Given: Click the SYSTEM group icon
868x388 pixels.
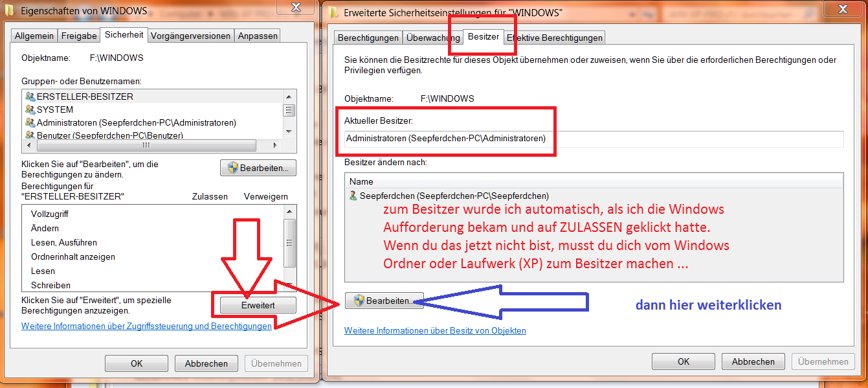Looking at the screenshot, I should tap(30, 109).
